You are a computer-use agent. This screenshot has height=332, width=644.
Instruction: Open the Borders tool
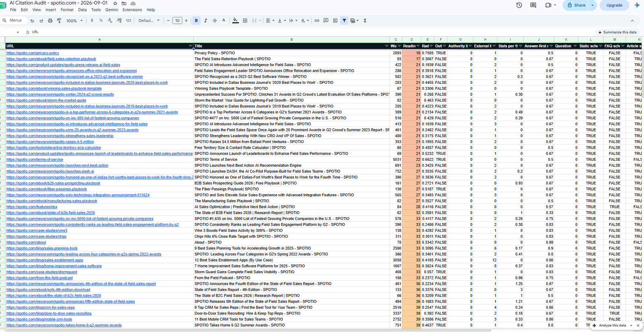[245, 21]
